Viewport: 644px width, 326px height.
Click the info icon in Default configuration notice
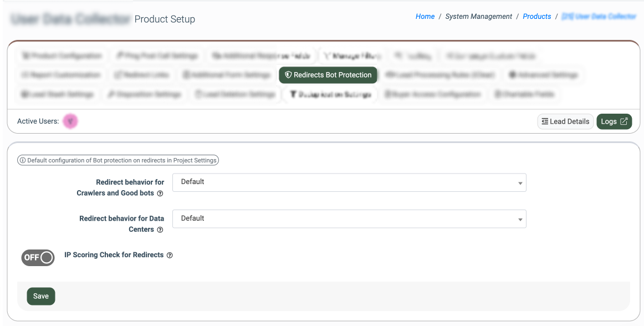click(23, 160)
